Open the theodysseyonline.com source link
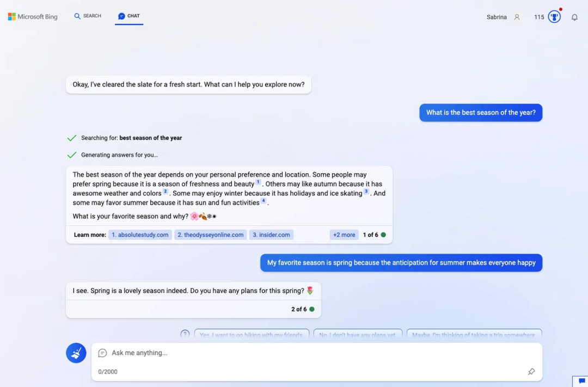This screenshot has height=387, width=588. pyautogui.click(x=210, y=235)
